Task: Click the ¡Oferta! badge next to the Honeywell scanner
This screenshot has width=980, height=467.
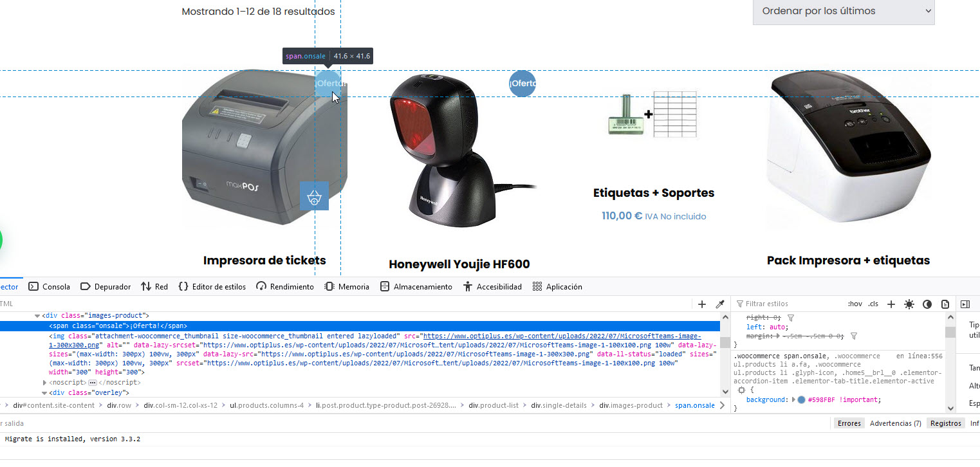Action: 522,84
